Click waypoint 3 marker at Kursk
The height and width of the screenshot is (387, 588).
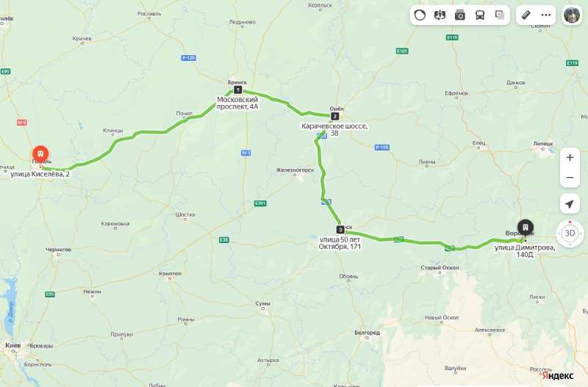click(x=340, y=229)
